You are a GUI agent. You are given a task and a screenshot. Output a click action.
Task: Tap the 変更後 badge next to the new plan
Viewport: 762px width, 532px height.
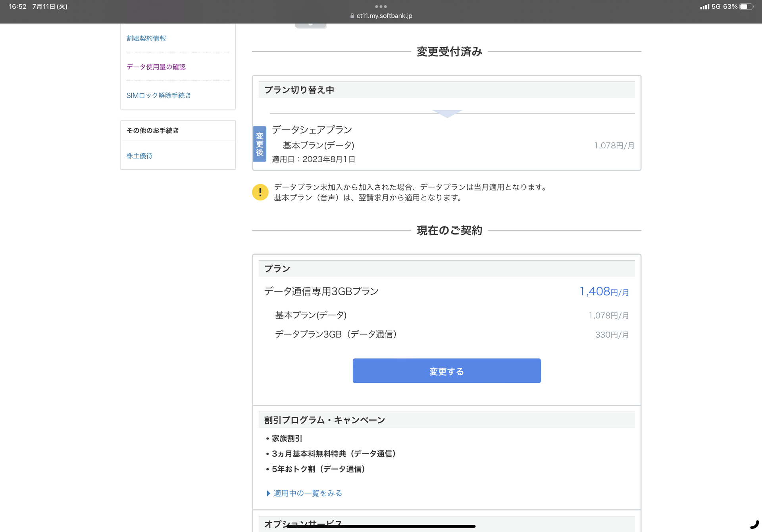[x=260, y=144]
